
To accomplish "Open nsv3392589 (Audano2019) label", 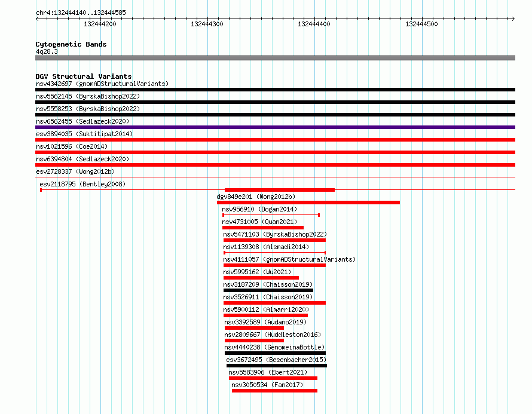I will pyautogui.click(x=265, y=322).
